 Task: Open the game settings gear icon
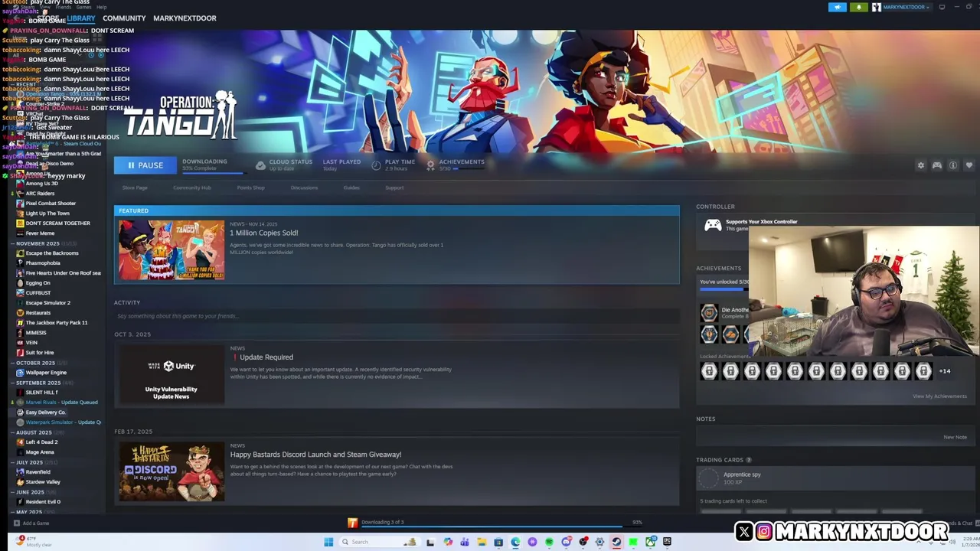pos(921,165)
